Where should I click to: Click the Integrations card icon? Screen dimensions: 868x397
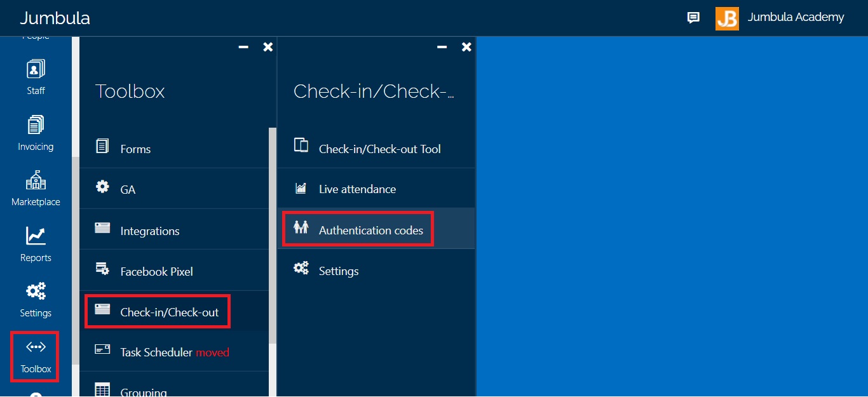pyautogui.click(x=102, y=228)
